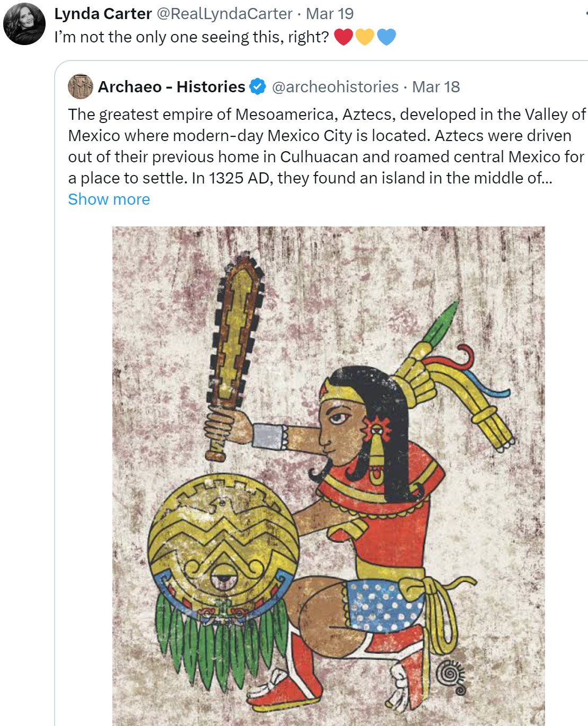Click the spiral signature in the artwork
This screenshot has height=726, width=588.
point(451,677)
